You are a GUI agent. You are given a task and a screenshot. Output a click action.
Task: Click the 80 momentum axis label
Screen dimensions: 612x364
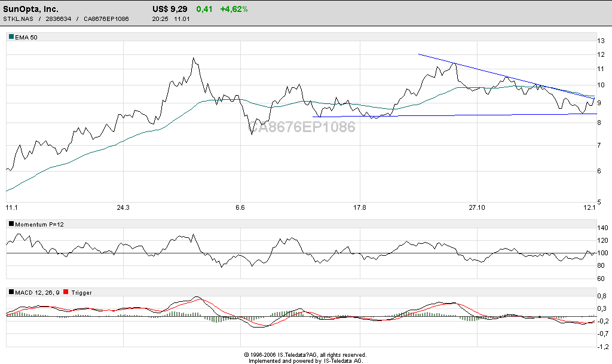[x=601, y=266]
